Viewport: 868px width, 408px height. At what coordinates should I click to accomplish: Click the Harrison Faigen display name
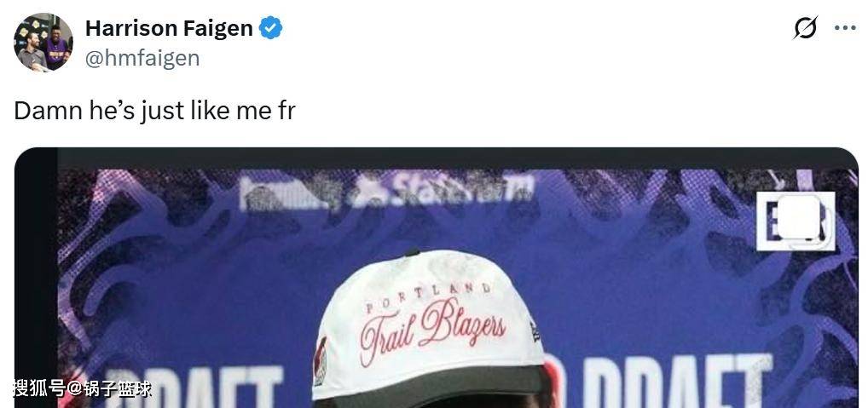(x=169, y=28)
